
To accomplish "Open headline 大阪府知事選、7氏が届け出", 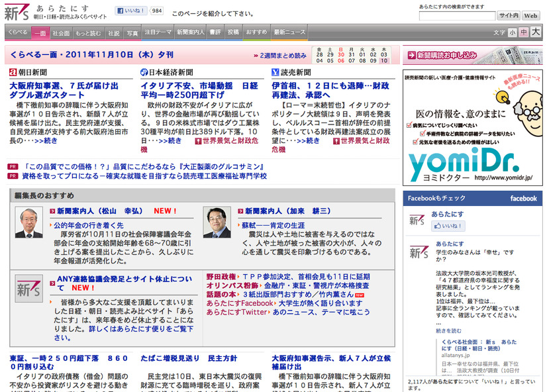I will 64,90.
